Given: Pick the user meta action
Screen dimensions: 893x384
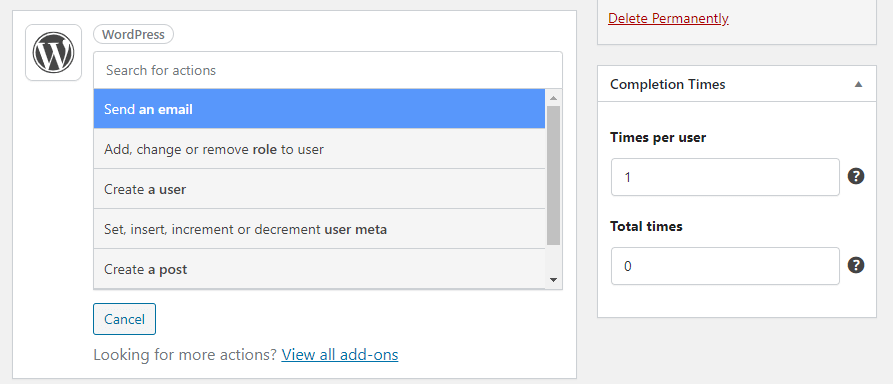Looking at the screenshot, I should [x=319, y=229].
